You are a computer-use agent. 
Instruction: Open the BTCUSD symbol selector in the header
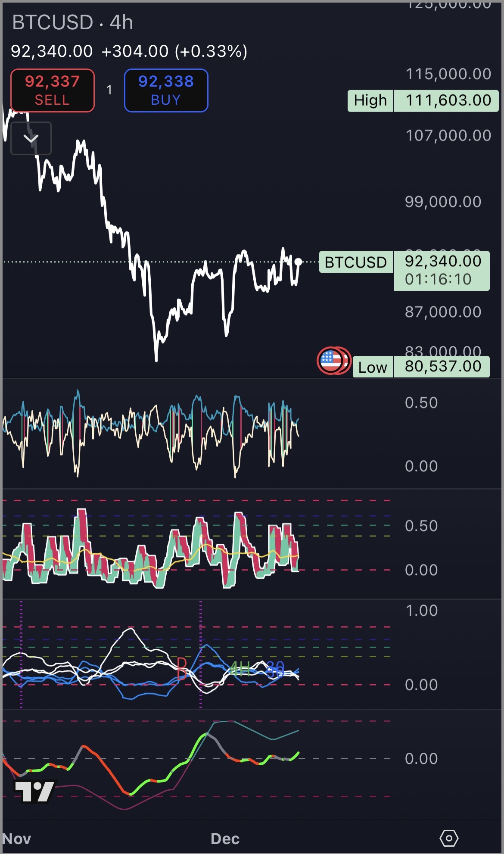[53, 23]
